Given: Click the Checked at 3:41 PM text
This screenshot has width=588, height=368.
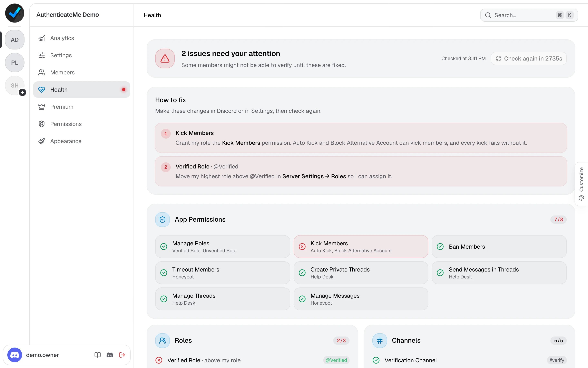Looking at the screenshot, I should coord(463,58).
